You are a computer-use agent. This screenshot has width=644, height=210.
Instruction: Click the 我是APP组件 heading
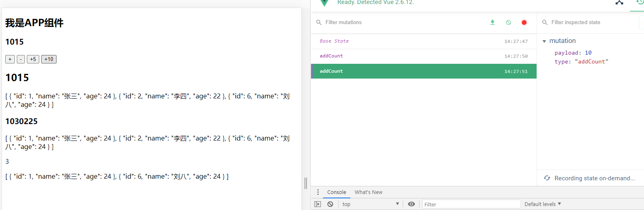[x=34, y=23]
